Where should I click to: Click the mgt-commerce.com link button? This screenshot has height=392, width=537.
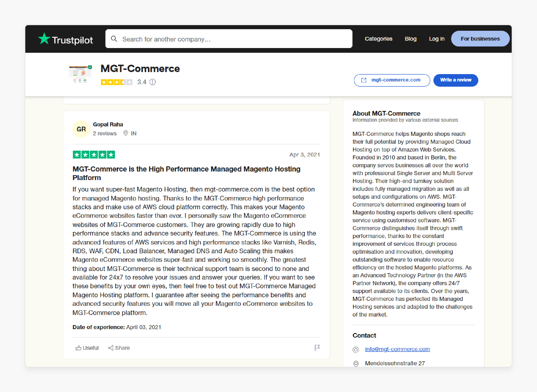[x=392, y=80]
